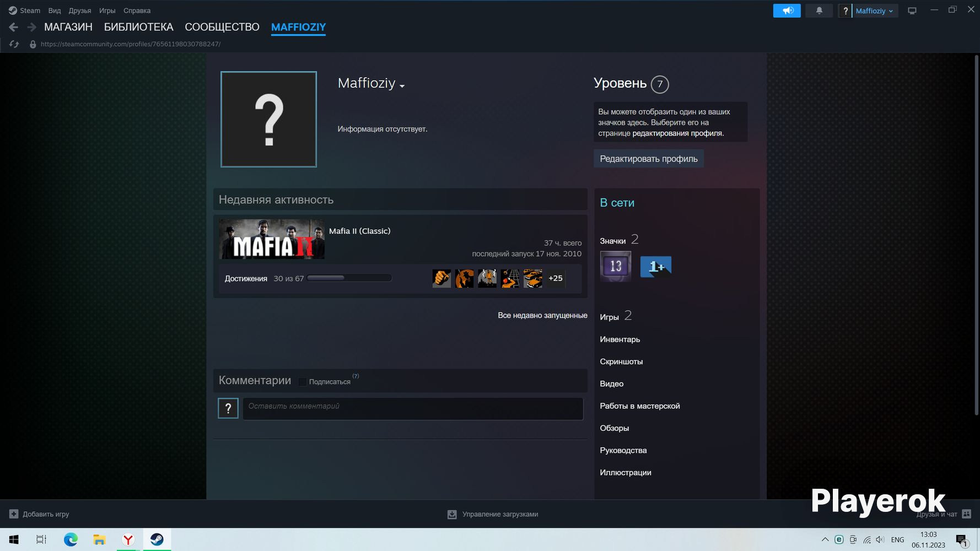Switch to Big Picture mode icon
The image size is (980, 551).
tap(912, 10)
